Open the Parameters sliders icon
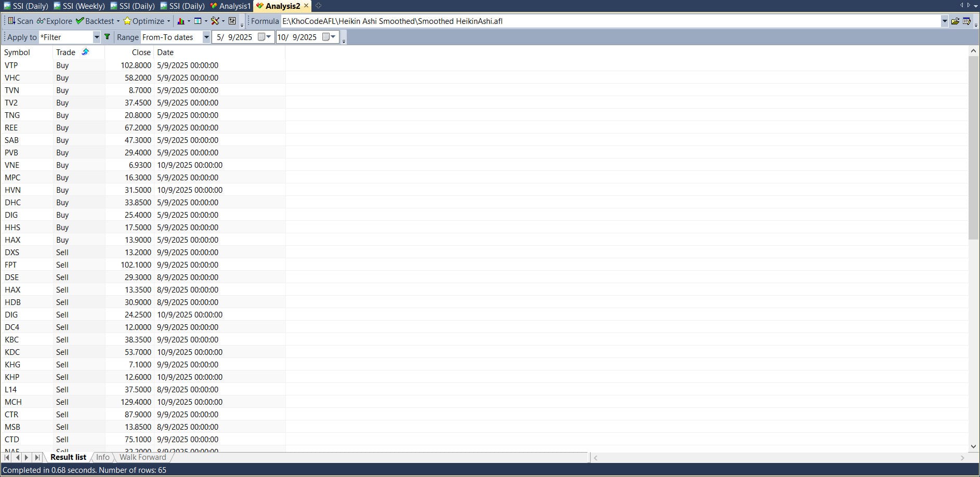 point(232,21)
